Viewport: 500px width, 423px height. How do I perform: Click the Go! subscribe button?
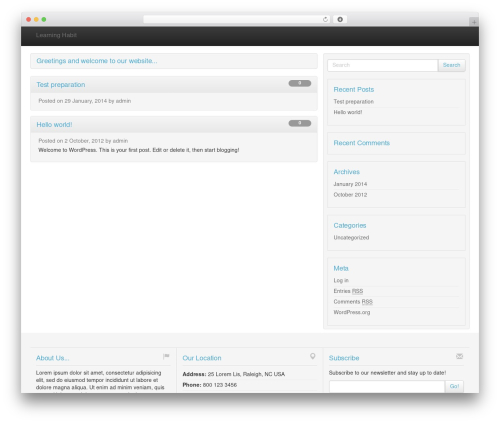[x=454, y=387]
